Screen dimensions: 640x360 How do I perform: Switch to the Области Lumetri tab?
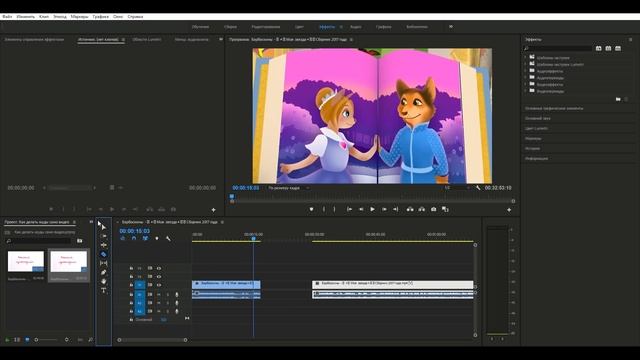click(147, 40)
